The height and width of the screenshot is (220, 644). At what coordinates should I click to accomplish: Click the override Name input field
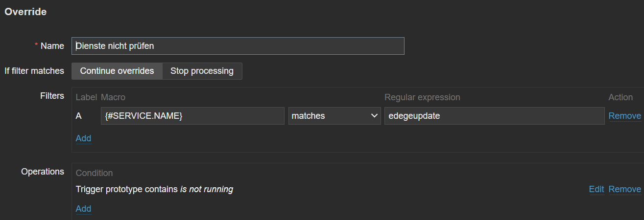pos(238,46)
